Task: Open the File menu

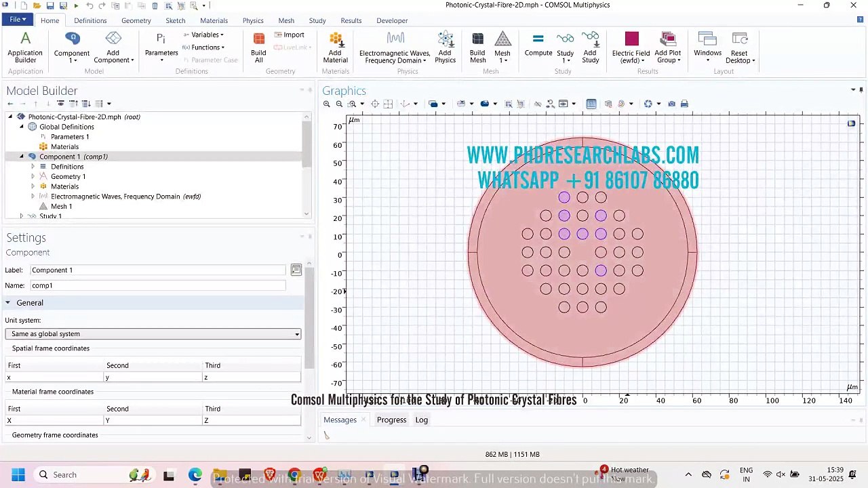Action: coord(18,20)
